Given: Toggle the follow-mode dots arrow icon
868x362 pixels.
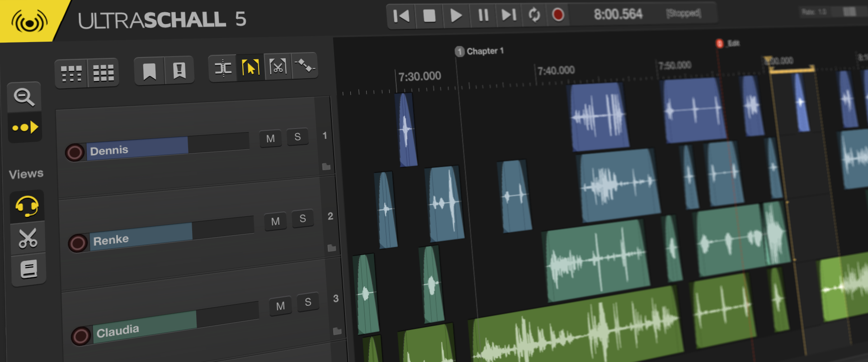Looking at the screenshot, I should click(25, 128).
